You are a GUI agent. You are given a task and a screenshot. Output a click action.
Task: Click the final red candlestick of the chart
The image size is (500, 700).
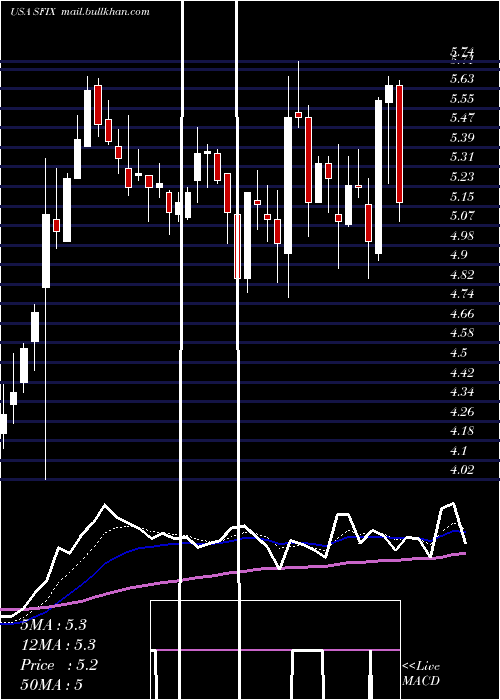[400, 144]
